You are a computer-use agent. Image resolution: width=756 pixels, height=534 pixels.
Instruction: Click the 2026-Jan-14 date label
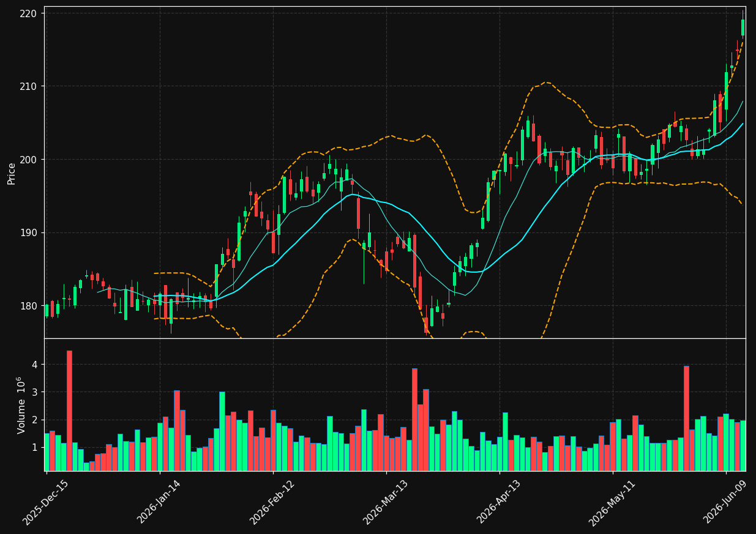159,502
